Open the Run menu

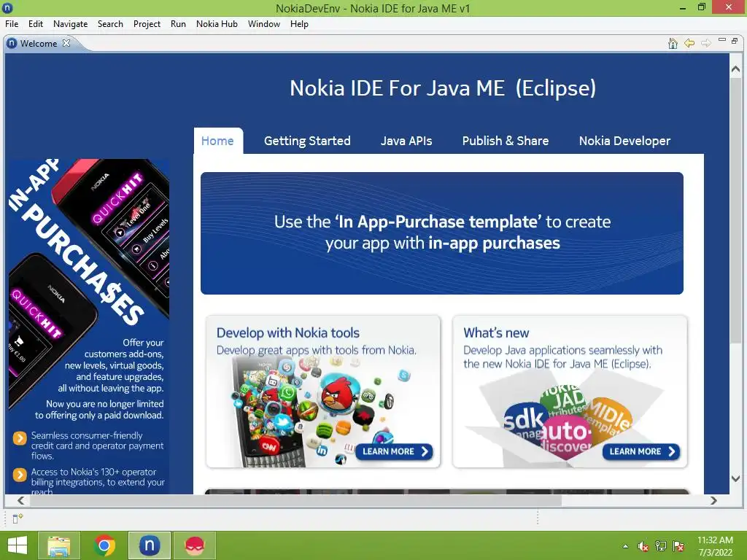[178, 24]
